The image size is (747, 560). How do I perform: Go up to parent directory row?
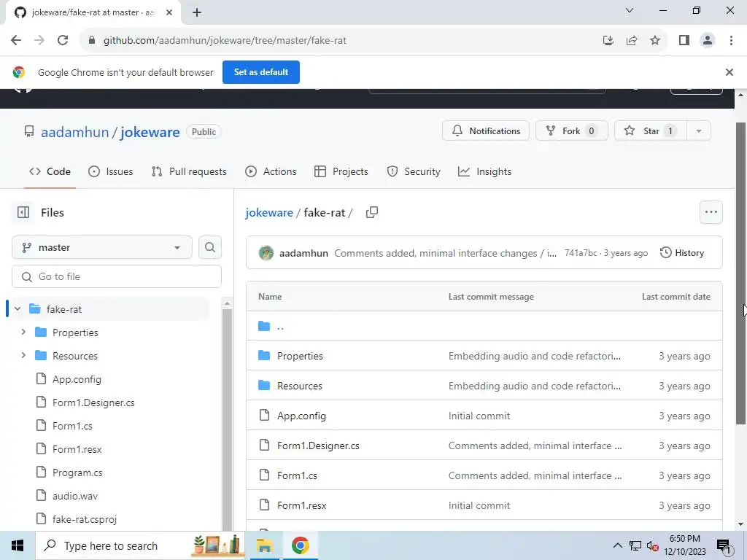point(484,326)
